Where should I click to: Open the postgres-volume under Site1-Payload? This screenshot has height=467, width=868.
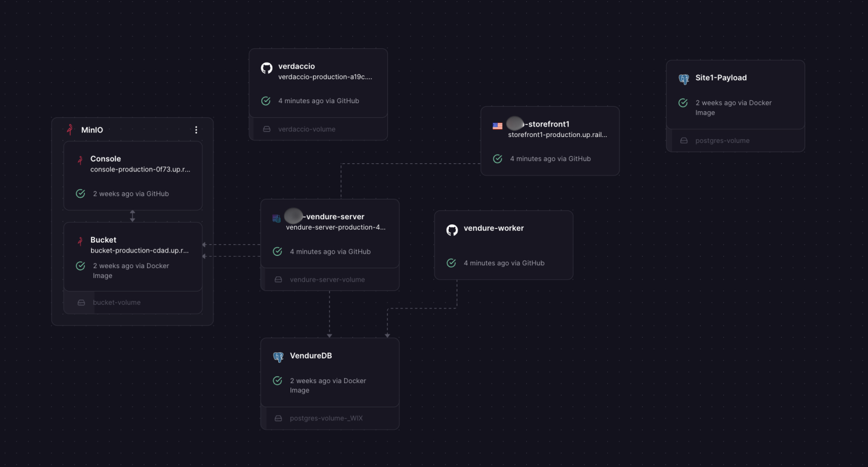722,141
